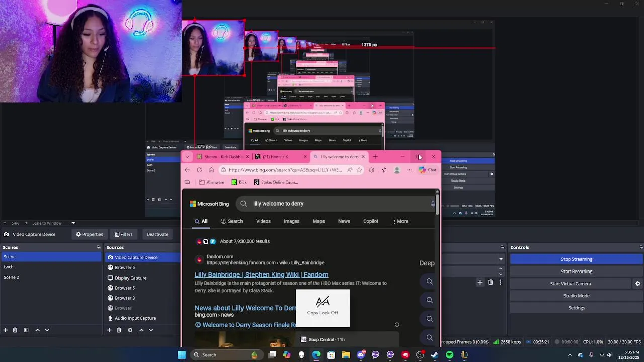Open the Stake Online Casino bookmark

276,182
